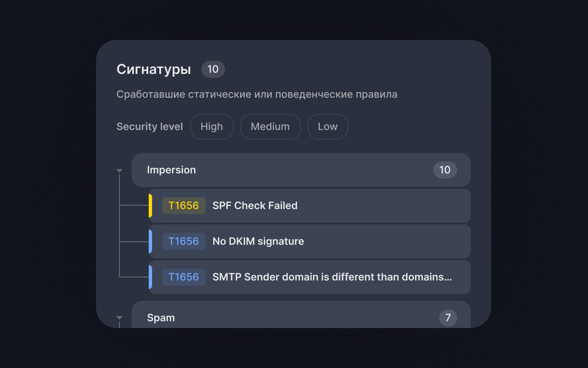This screenshot has width=588, height=368.
Task: Click the count badge showing 10 near Сигнатуры
Action: pyautogui.click(x=213, y=69)
